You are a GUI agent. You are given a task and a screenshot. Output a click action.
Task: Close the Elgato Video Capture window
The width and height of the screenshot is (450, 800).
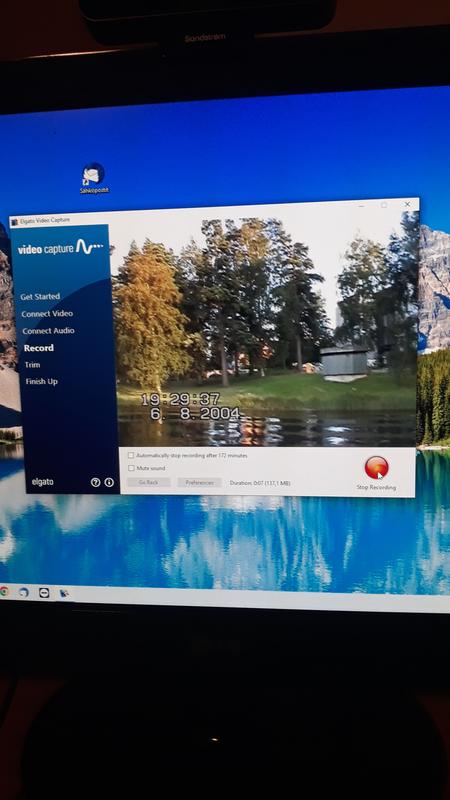[407, 204]
